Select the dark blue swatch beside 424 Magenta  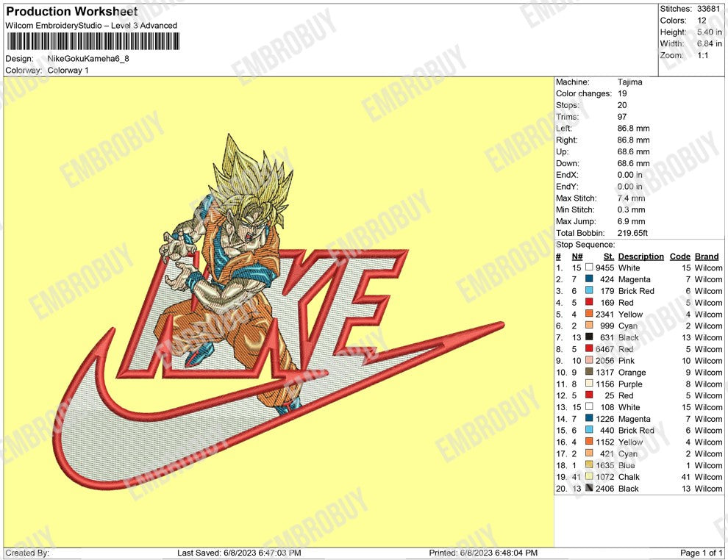coord(589,279)
